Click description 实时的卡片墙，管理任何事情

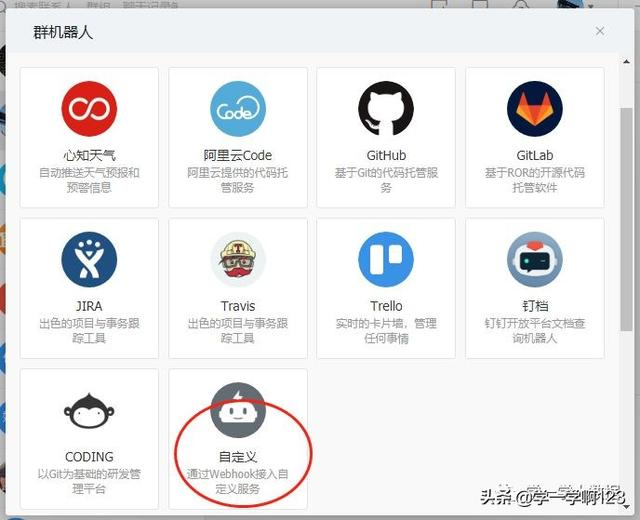click(x=386, y=331)
